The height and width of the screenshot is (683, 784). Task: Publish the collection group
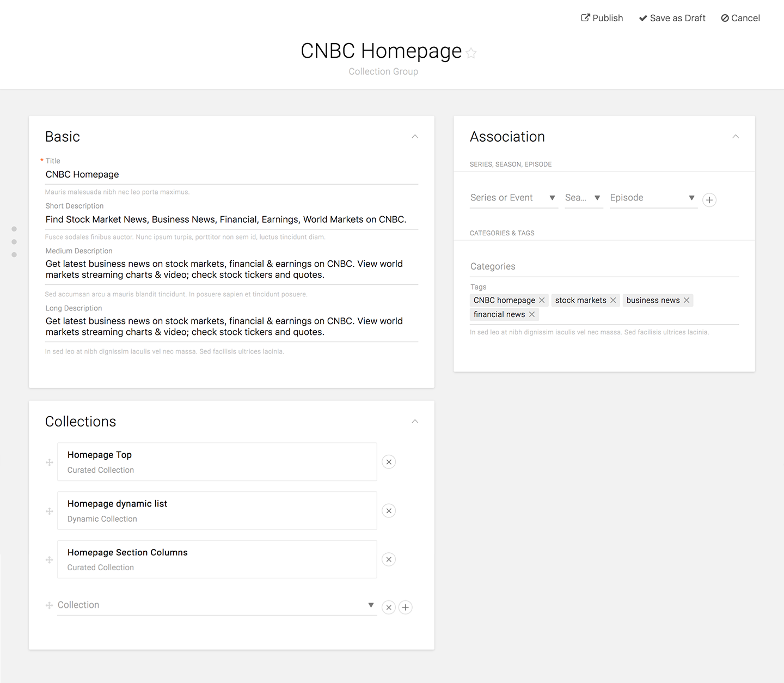pyautogui.click(x=602, y=18)
